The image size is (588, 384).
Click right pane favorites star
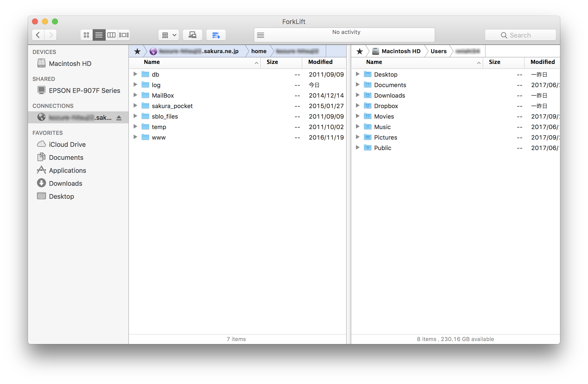coord(360,51)
